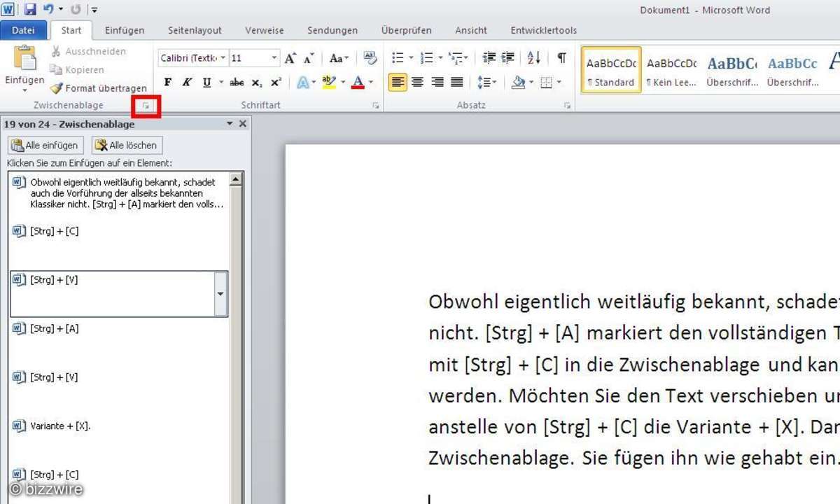The height and width of the screenshot is (504, 840).
Task: Click the Alle einfügen button
Action: (45, 145)
